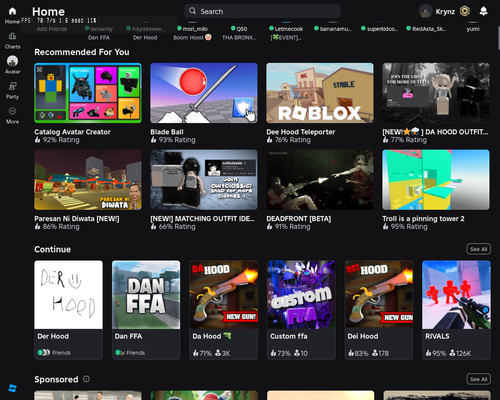
Task: Click 'Recommended For You' heading
Action: pyautogui.click(x=82, y=52)
